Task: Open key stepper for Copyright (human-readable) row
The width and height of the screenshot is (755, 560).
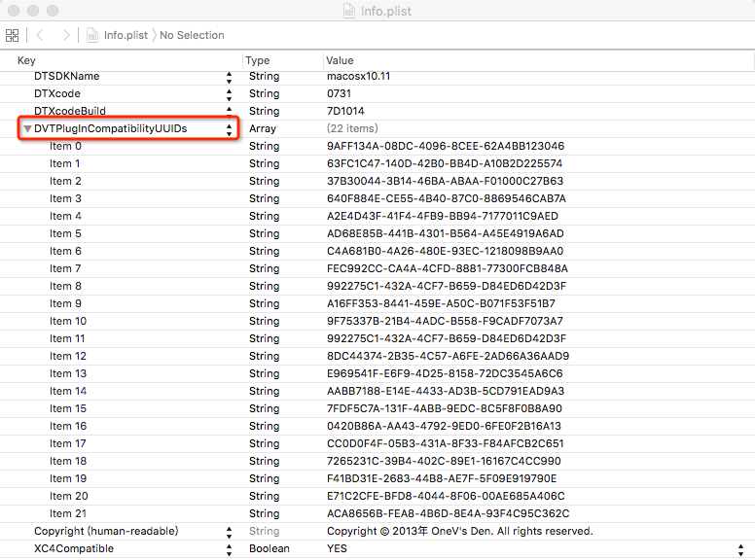Action: 230,531
